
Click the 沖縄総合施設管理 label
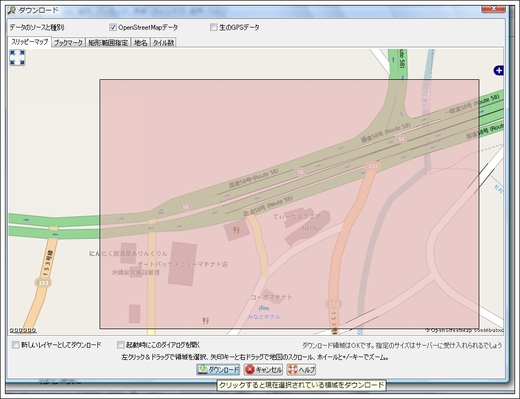click(x=136, y=272)
